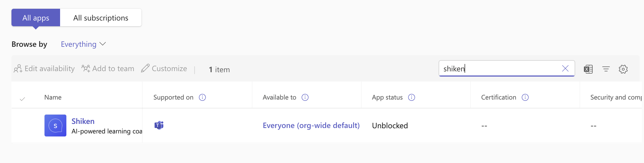Open column settings gear icon
This screenshot has width=644, height=163.
(623, 69)
